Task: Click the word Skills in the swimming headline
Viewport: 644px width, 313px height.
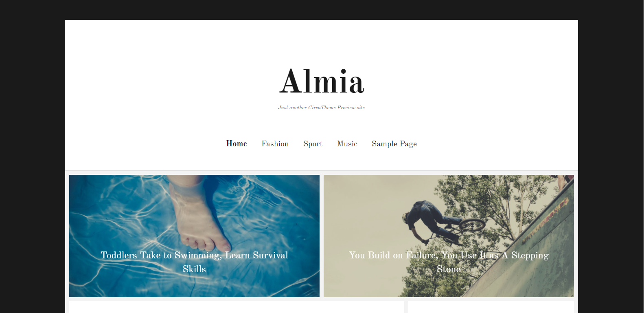Action: 194,269
